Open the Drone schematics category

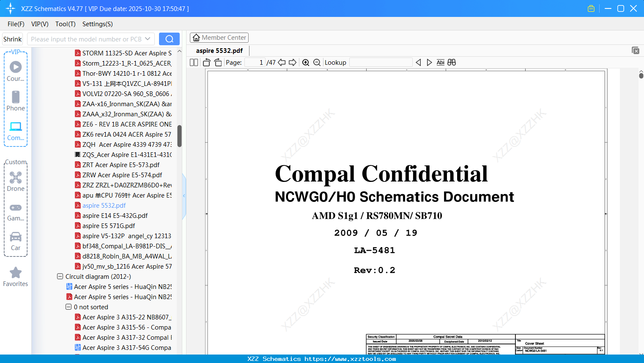[x=16, y=181]
